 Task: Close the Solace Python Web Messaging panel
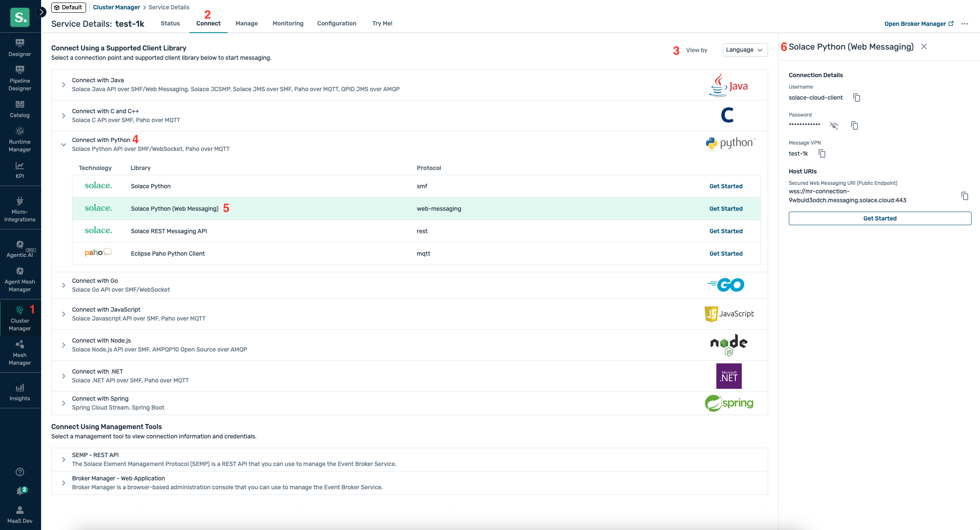[x=924, y=47]
